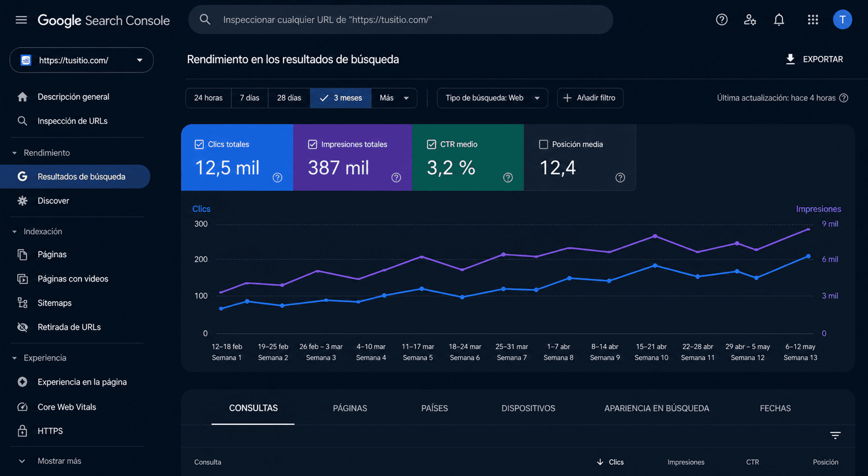Click the Google G icon for Resultados de búsqueda

22,177
